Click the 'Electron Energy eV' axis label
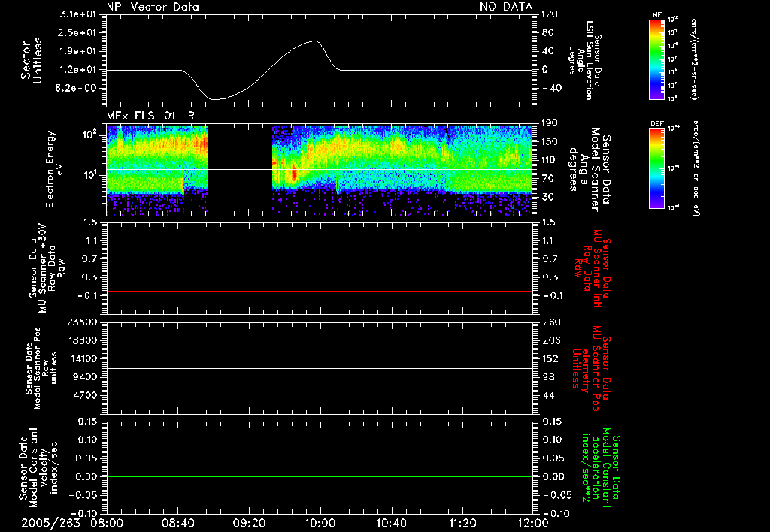770x532 pixels. pos(54,169)
